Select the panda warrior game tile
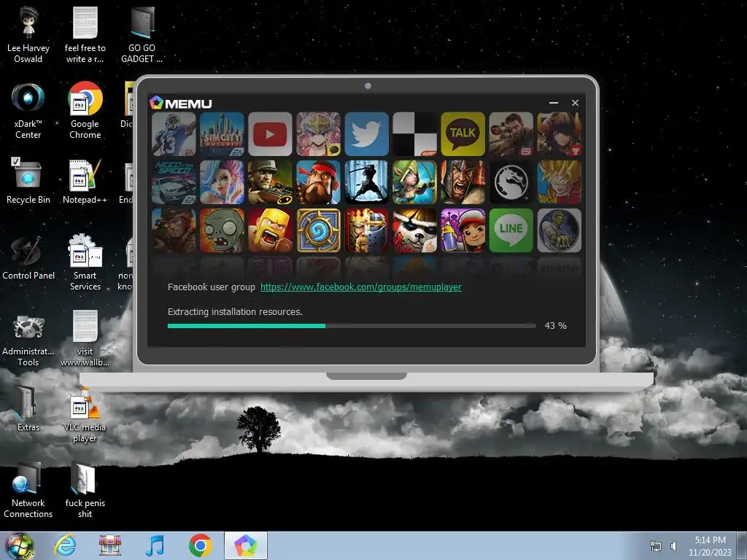Screen dimensions: 747x560 tap(414, 230)
